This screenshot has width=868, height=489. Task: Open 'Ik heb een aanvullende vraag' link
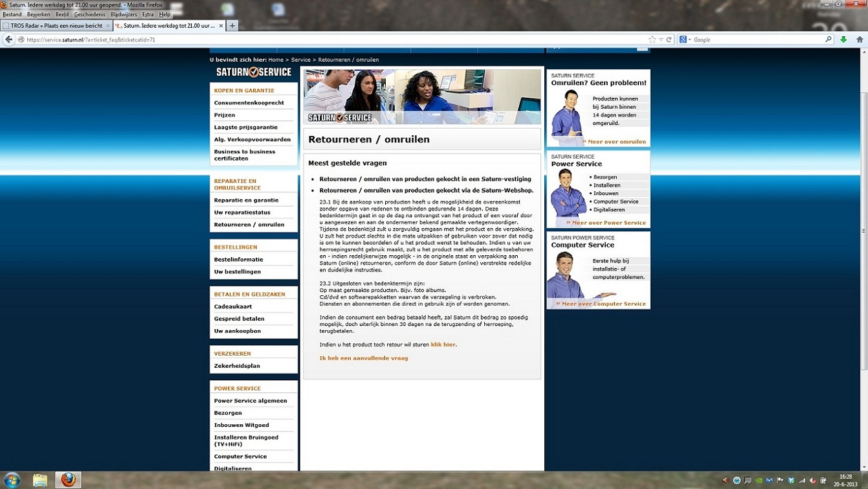pyautogui.click(x=364, y=358)
